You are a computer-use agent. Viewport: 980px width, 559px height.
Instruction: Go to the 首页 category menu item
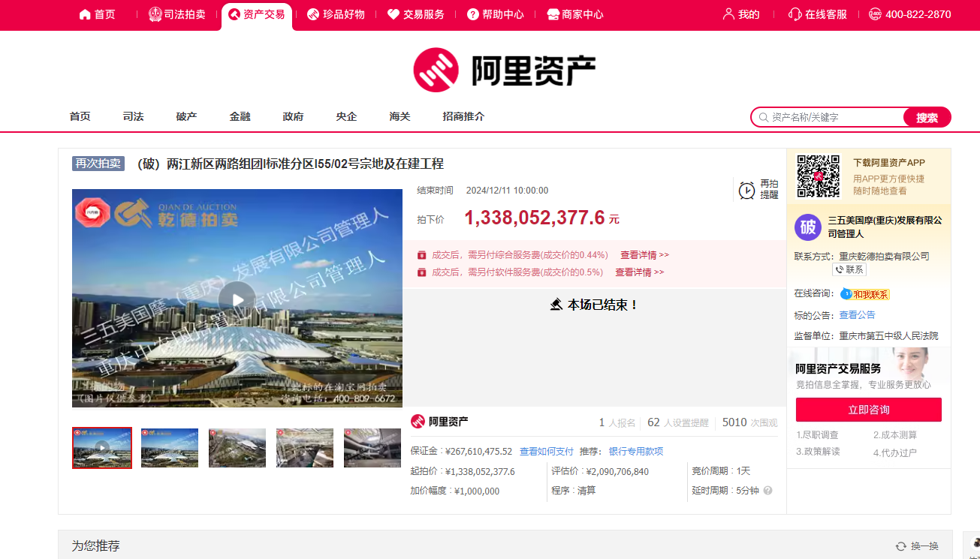(x=80, y=116)
